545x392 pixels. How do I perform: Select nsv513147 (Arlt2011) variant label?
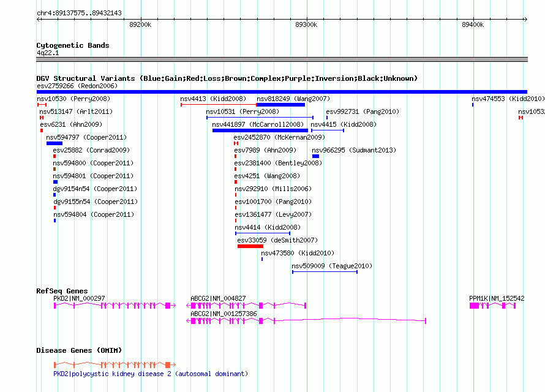[76, 111]
